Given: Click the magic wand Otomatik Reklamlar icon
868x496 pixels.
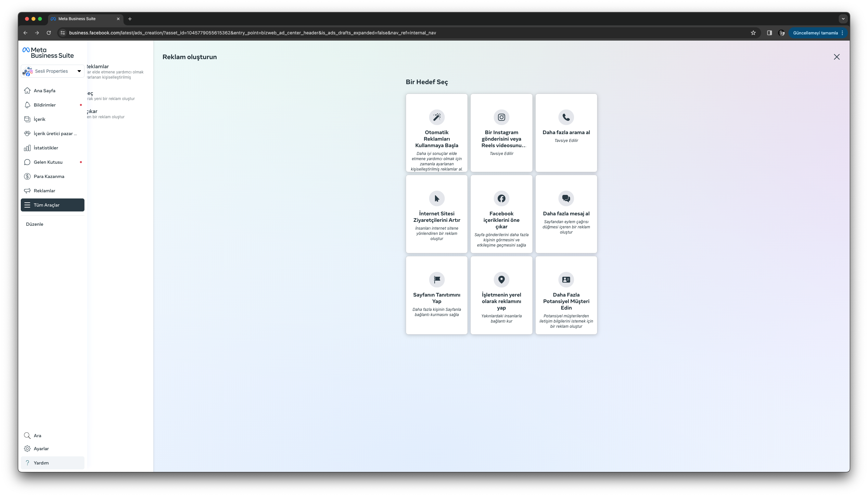Looking at the screenshot, I should coord(436,117).
